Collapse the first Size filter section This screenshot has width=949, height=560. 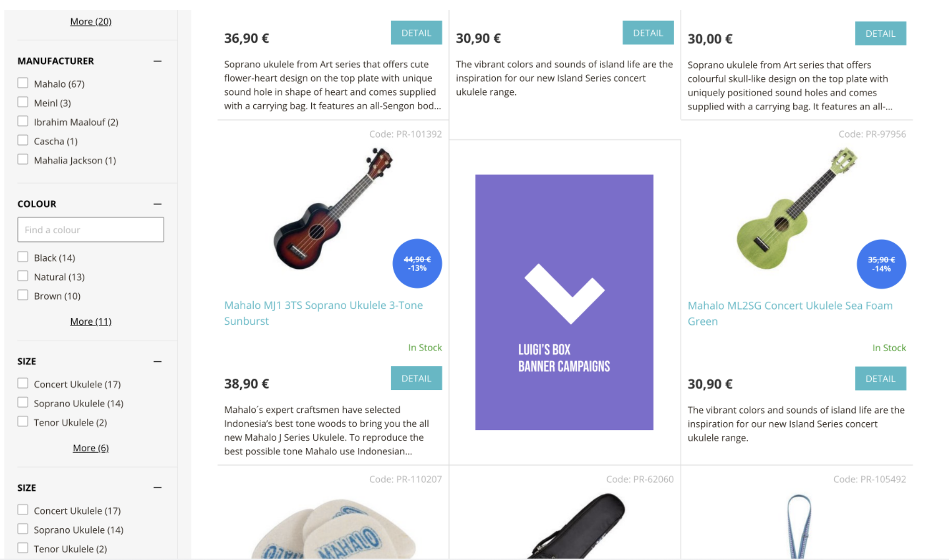(x=158, y=362)
